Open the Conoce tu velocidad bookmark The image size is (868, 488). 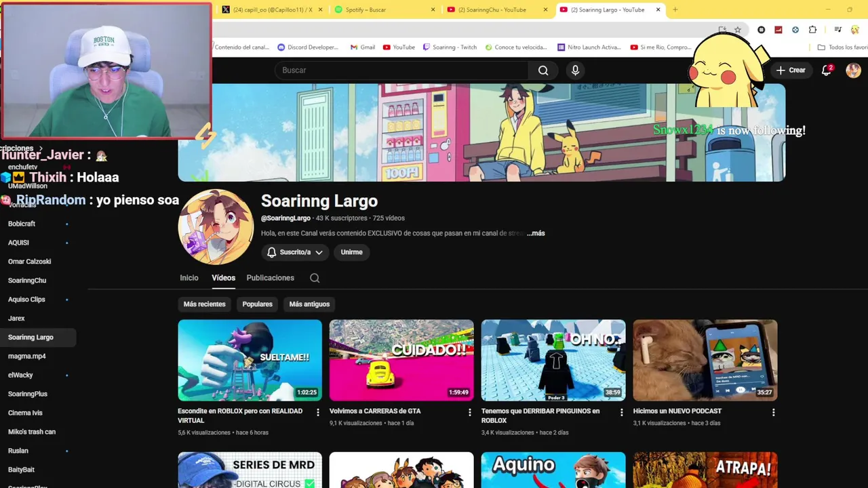[x=515, y=47]
